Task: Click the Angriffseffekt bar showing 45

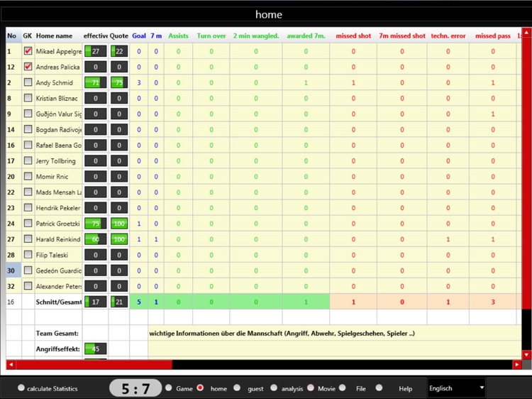Action: pyautogui.click(x=95, y=349)
